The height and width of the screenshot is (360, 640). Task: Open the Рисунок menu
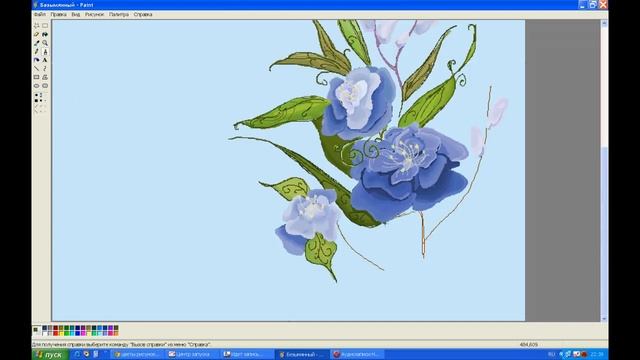[x=94, y=14]
